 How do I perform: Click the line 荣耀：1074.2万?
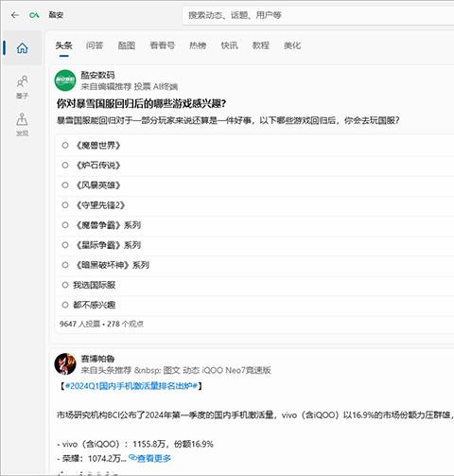click(x=92, y=458)
